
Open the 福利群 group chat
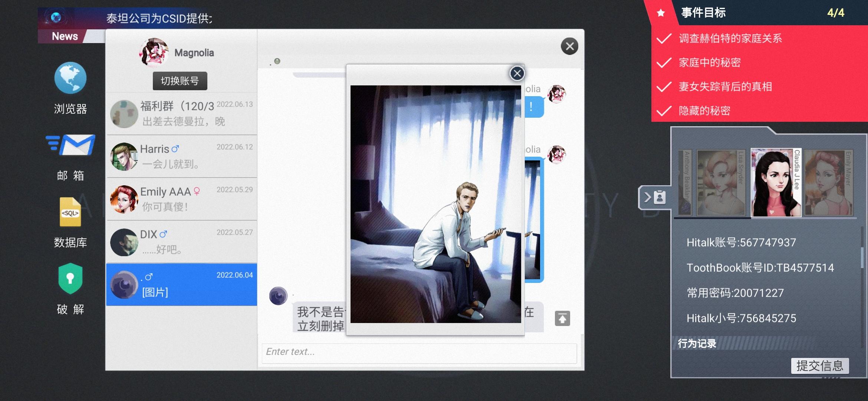pos(182,114)
